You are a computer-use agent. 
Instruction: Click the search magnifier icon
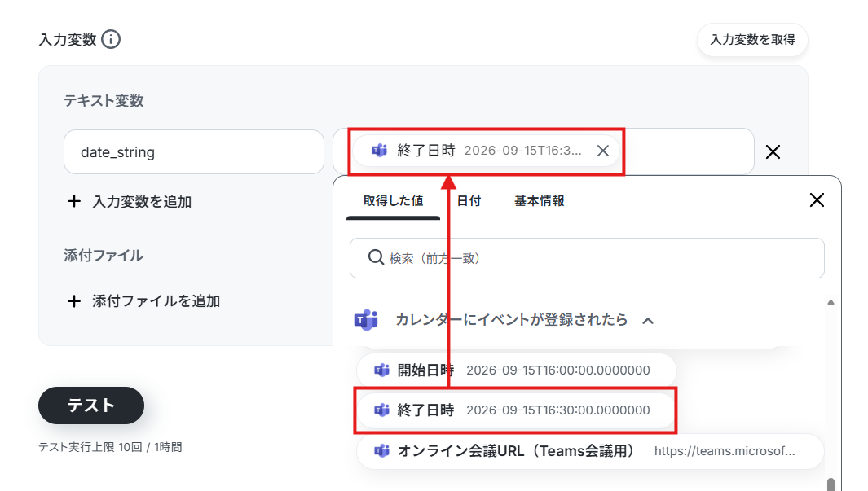point(376,257)
